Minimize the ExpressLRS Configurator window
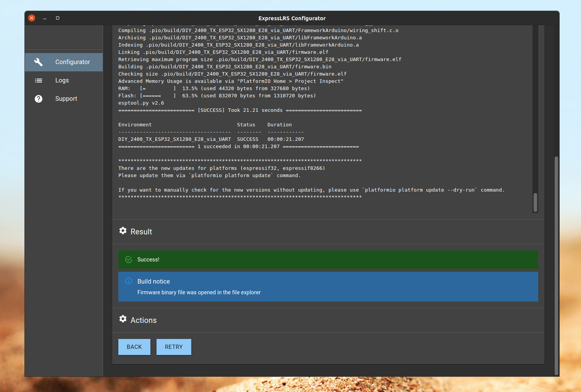This screenshot has height=392, width=581. point(45,18)
